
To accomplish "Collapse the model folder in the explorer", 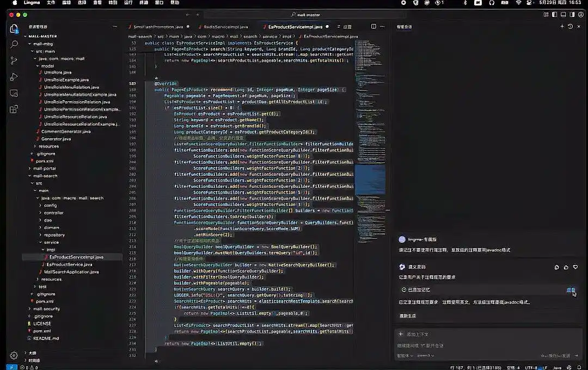I will [48, 66].
